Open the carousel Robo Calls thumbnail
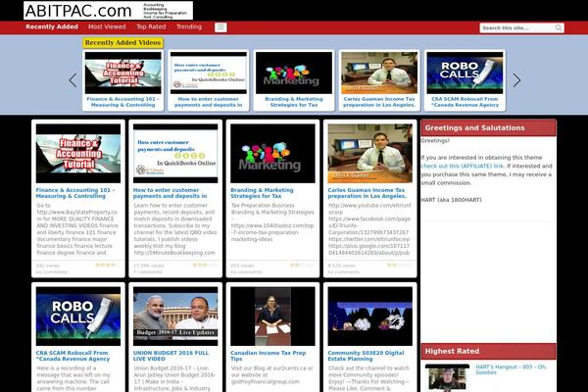588x392 pixels. click(465, 73)
